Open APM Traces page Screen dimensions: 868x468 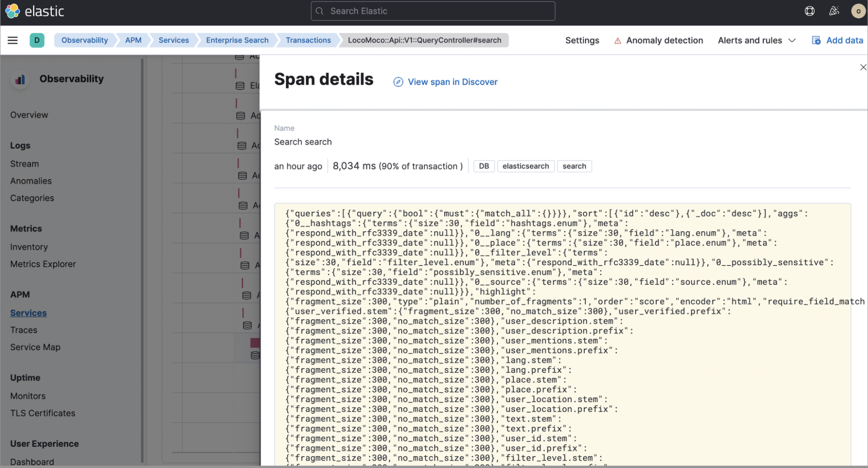coord(24,330)
